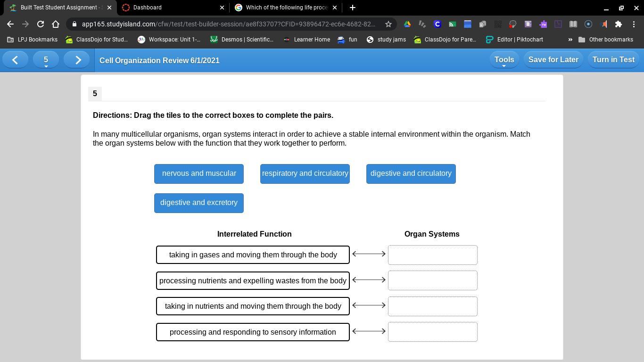
Task: Open the 'fun' bookmark
Action: pos(347,40)
